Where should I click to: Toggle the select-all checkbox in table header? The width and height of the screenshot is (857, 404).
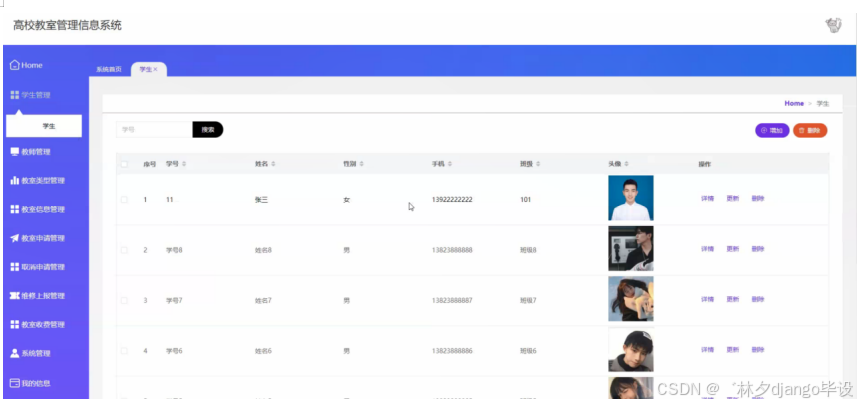124,164
